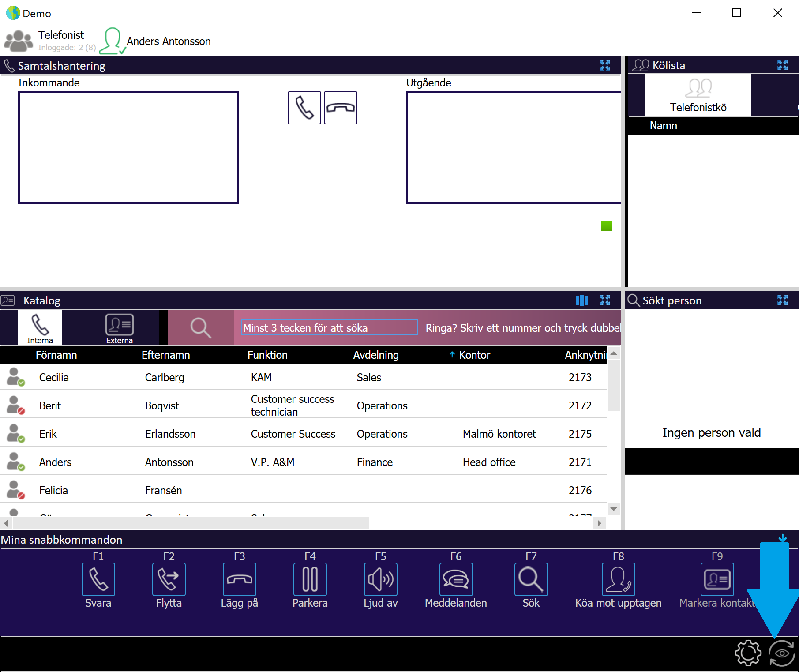The image size is (799, 672).
Task: Open settings gear in bottom bar
Action: (x=748, y=653)
